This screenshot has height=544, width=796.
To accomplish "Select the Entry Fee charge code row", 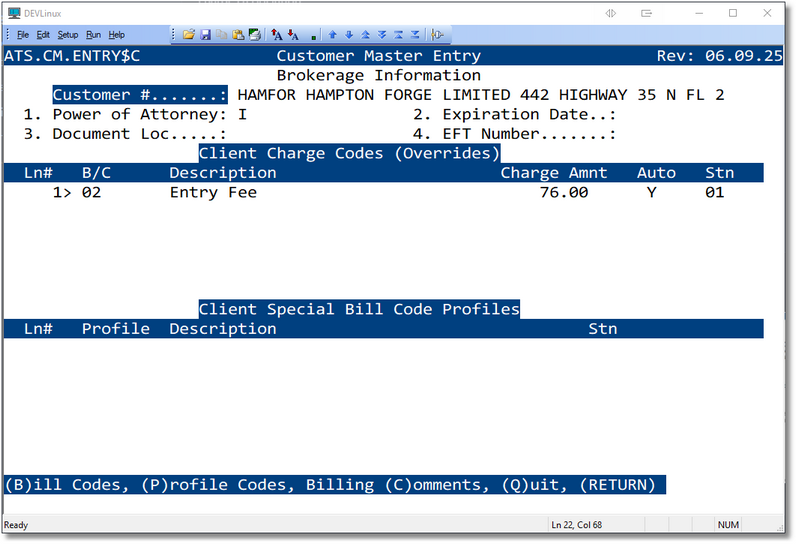I will click(213, 192).
